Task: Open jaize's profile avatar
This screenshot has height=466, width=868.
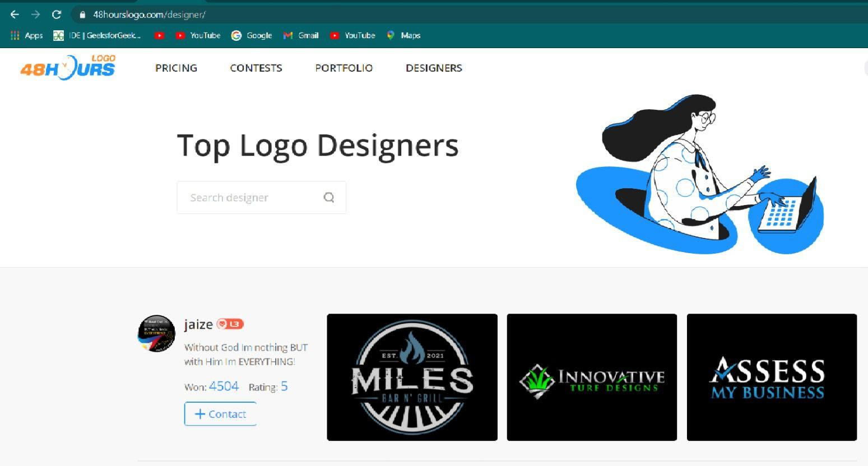Action: coord(156,333)
